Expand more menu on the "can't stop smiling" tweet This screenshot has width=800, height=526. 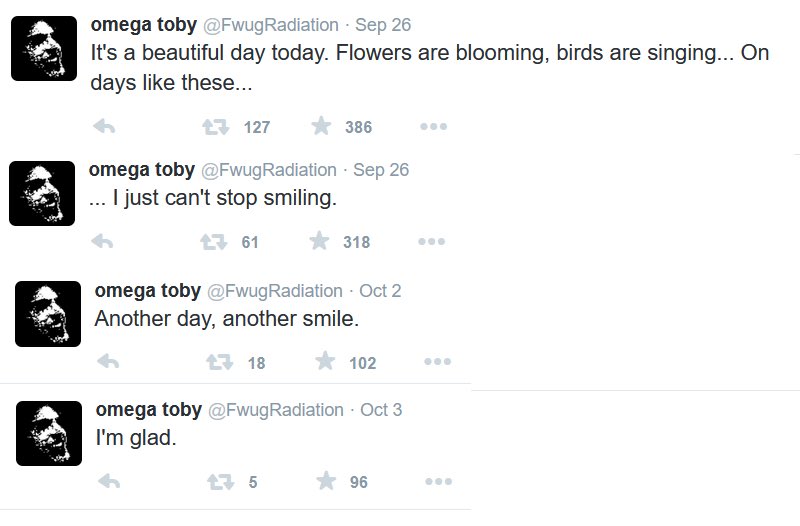pyautogui.click(x=431, y=242)
